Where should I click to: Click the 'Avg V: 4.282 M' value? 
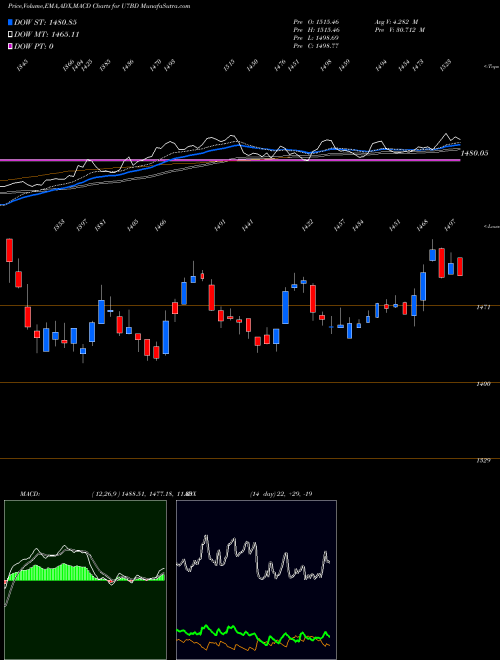(x=396, y=22)
